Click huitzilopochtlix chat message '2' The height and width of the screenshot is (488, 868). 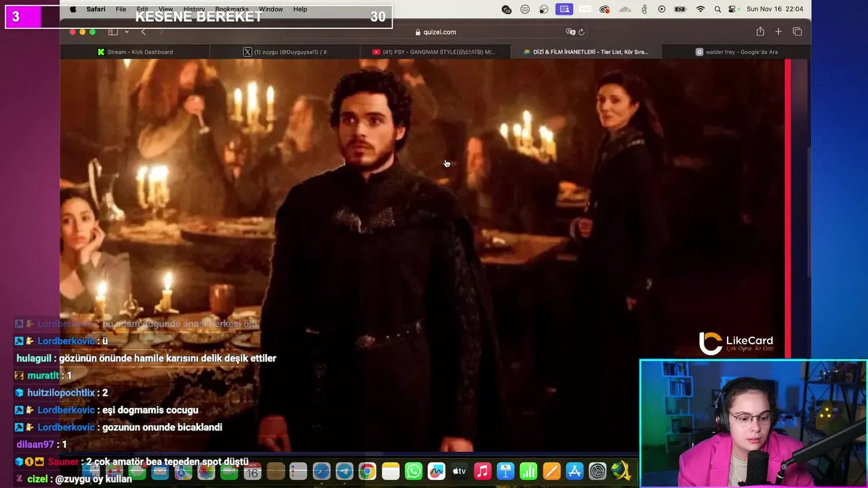coord(61,392)
